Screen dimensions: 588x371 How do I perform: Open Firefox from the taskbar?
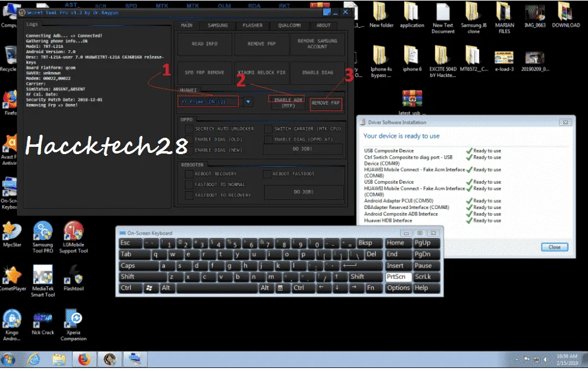(85, 360)
